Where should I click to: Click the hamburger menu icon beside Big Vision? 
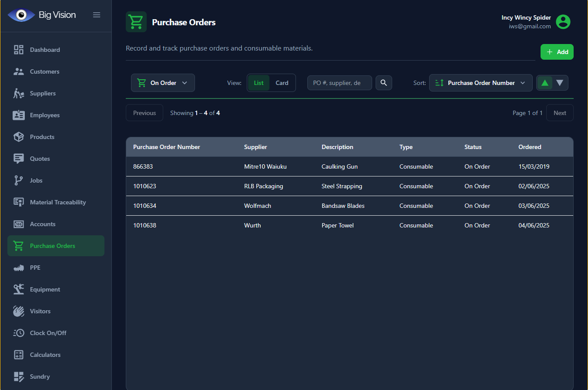click(97, 15)
